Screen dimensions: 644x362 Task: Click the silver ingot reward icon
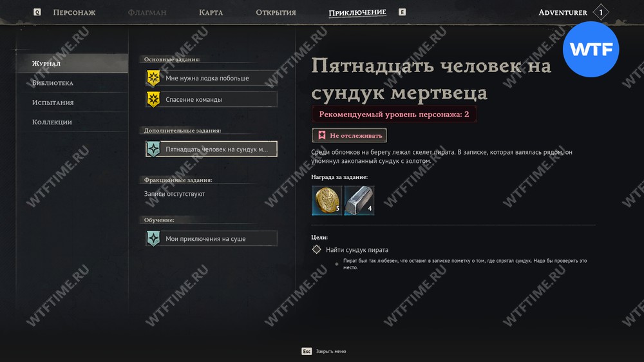click(x=359, y=200)
